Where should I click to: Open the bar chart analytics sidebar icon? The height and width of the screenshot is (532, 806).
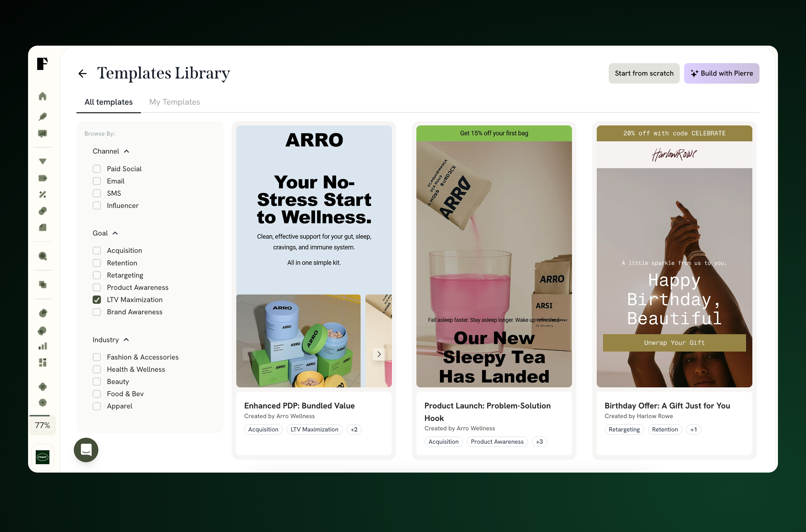click(42, 346)
